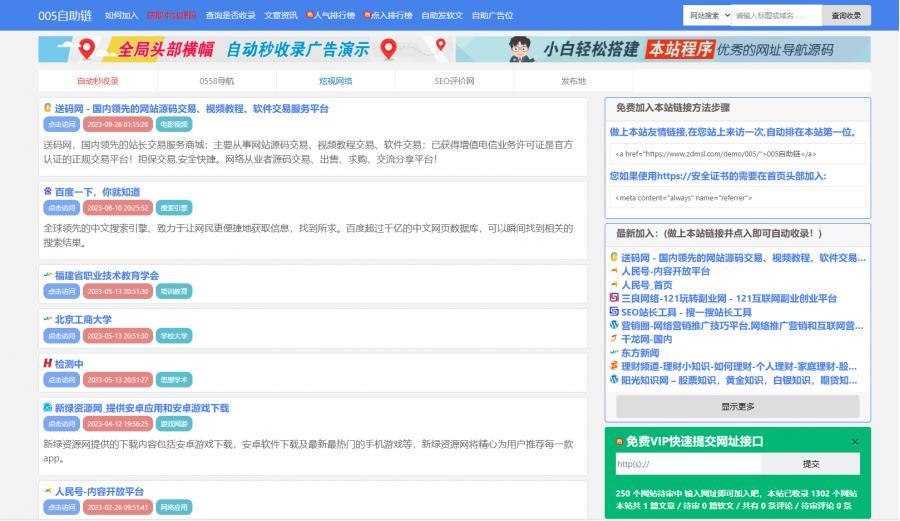Click the meta referrer code box

(x=738, y=197)
